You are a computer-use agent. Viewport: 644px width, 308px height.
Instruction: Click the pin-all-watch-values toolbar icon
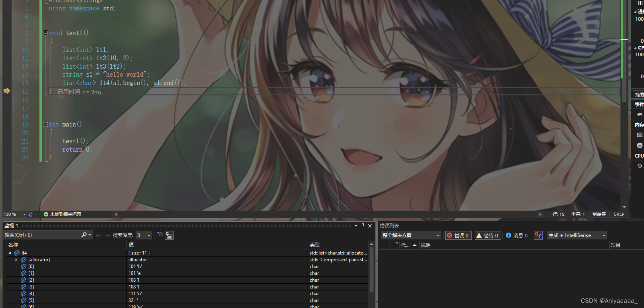tap(160, 235)
